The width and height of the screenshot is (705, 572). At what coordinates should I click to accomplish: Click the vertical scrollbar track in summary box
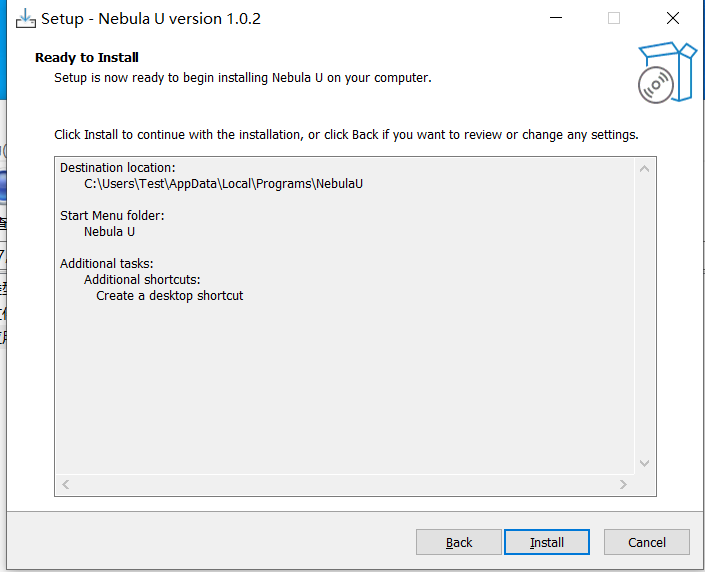point(644,316)
